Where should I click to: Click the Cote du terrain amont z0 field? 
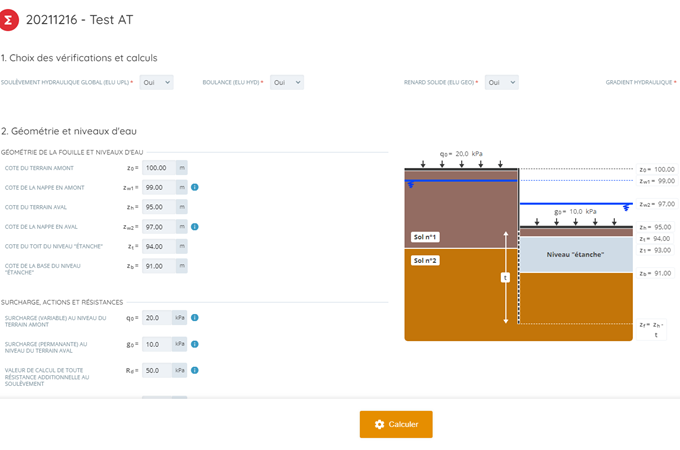159,168
